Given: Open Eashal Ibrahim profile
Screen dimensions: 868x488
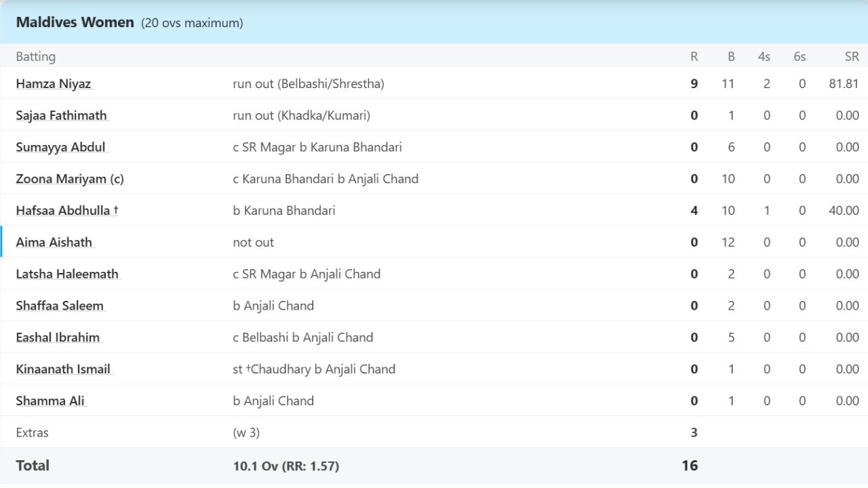Looking at the screenshot, I should tap(58, 338).
